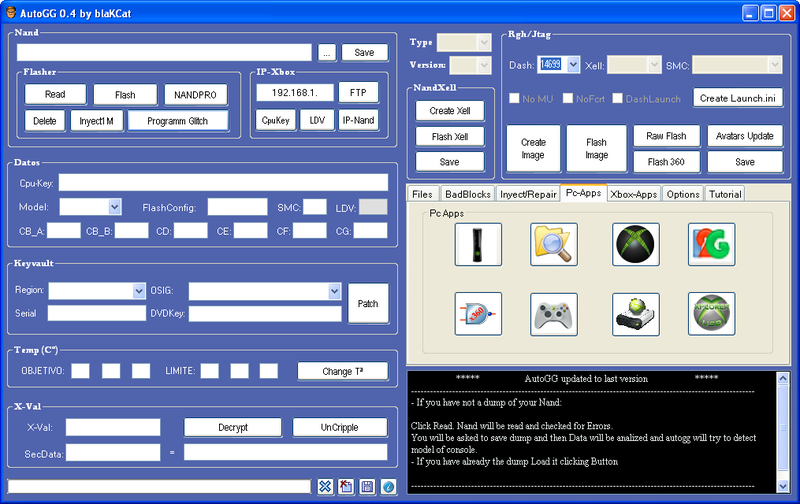Click the CpuKey button in IP-Xbox
This screenshot has height=504, width=800.
click(276, 120)
